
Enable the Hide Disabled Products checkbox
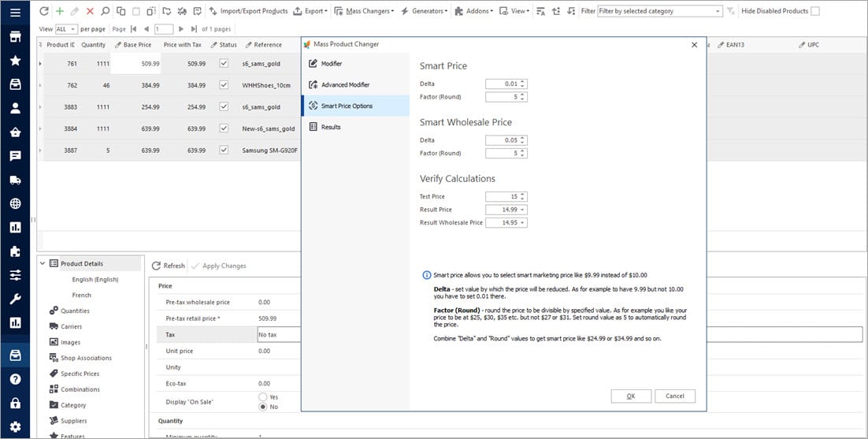[x=815, y=11]
